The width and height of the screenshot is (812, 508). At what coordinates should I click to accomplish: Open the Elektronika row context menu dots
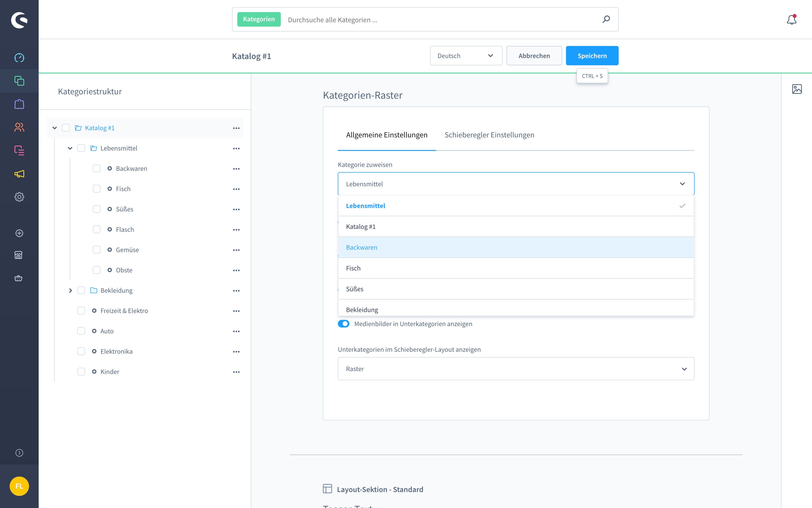pos(236,352)
